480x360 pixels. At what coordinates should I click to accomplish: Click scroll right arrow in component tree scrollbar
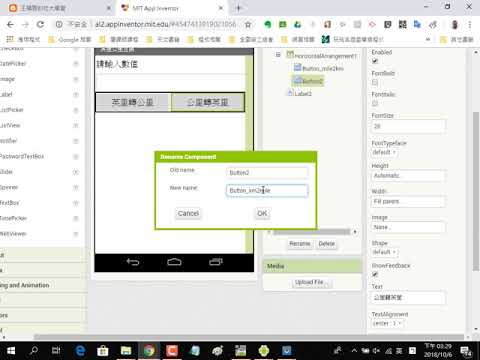(355, 232)
